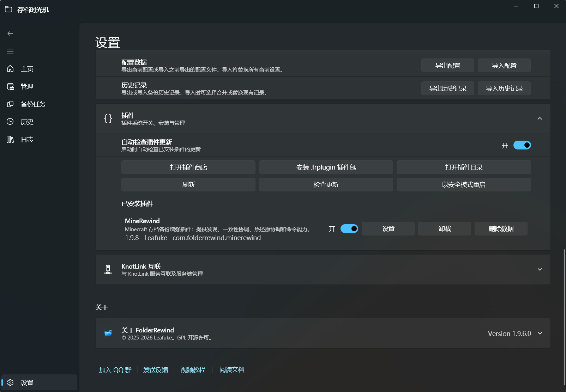The width and height of the screenshot is (566, 392).
Task: Refresh plugins with 刷新 button
Action: tap(188, 184)
